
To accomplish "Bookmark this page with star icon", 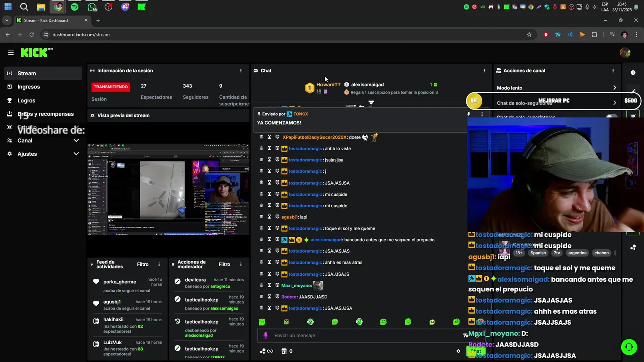I will pyautogui.click(x=529, y=35).
